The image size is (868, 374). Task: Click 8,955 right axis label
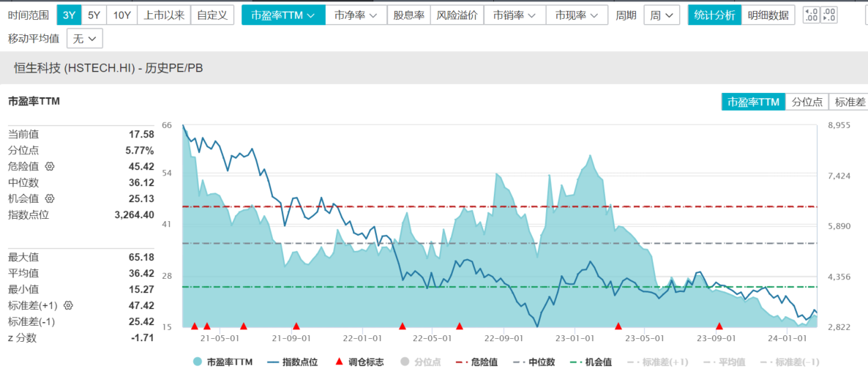[x=839, y=126]
